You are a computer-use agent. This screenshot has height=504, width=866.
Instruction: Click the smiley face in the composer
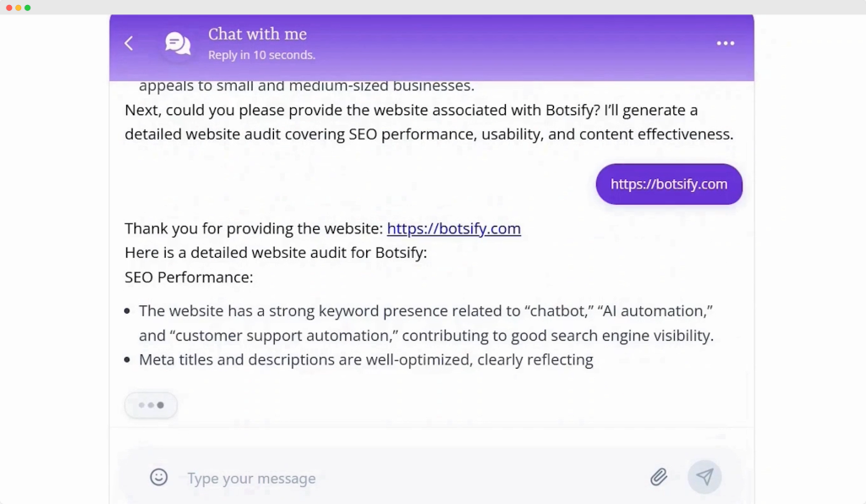159,477
